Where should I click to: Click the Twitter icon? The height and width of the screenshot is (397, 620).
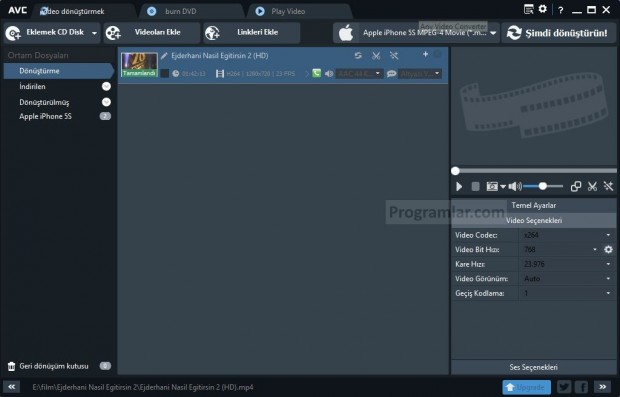(564, 387)
